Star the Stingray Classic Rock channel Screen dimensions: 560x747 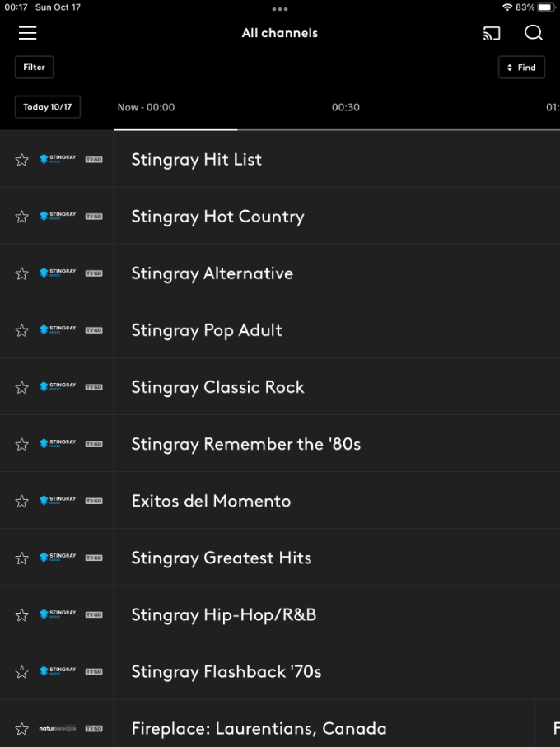point(22,387)
